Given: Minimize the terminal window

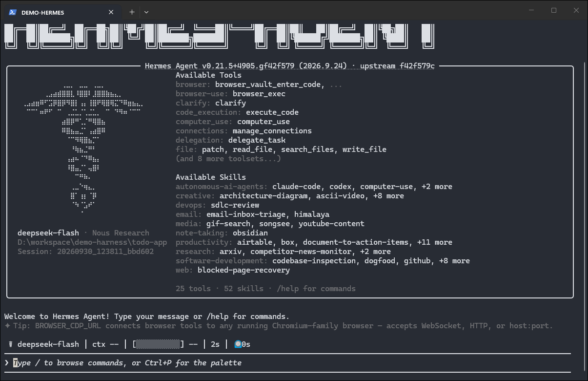Looking at the screenshot, I should click(x=531, y=10).
